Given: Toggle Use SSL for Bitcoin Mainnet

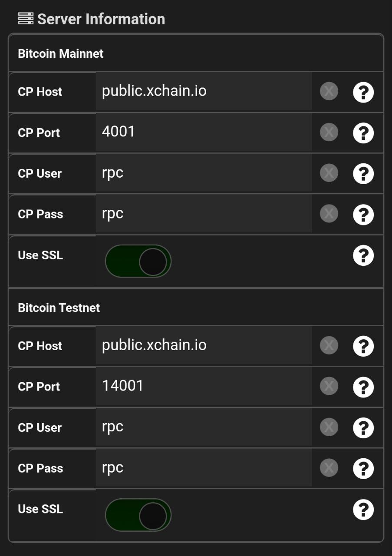Looking at the screenshot, I should click(x=138, y=261).
